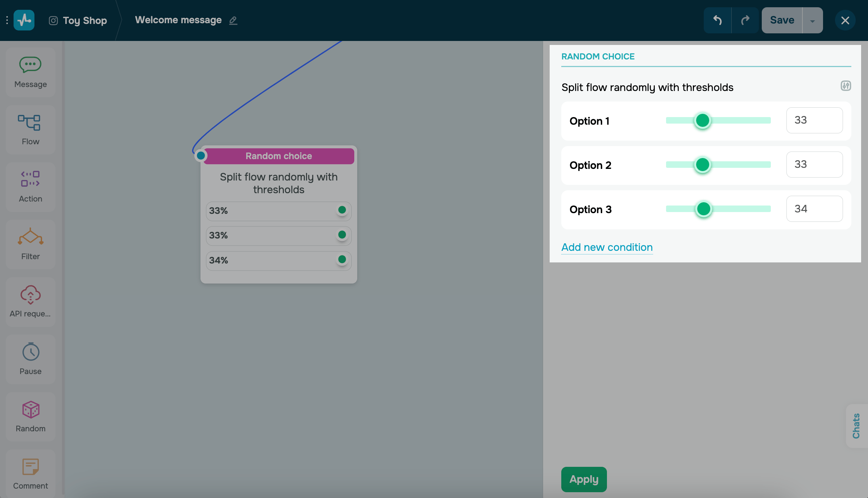Image resolution: width=868 pixels, height=498 pixels.
Task: Select the Random dice icon
Action: pos(30,410)
